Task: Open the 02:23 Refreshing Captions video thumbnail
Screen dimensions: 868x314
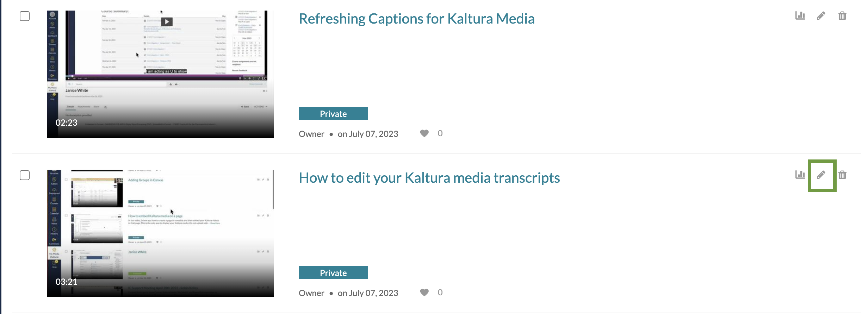Action: pyautogui.click(x=161, y=74)
